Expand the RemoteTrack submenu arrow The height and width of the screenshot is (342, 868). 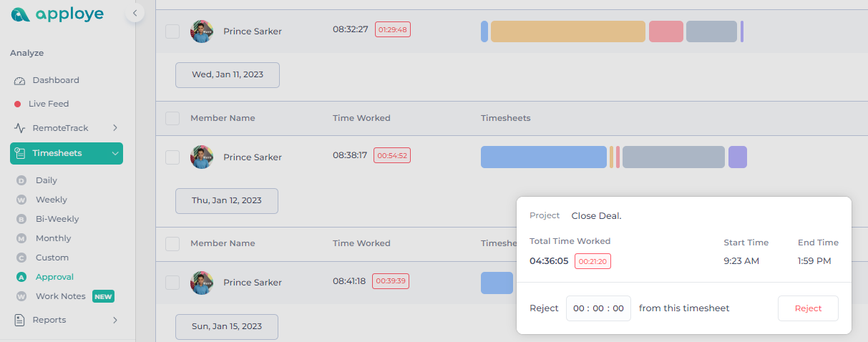(x=115, y=128)
